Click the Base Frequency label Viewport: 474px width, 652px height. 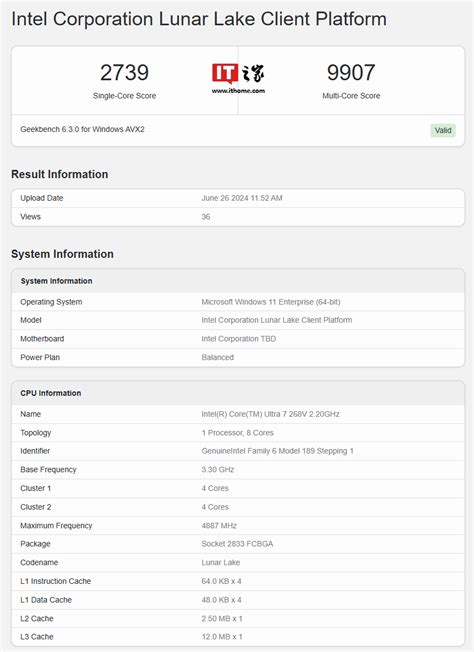pos(48,469)
